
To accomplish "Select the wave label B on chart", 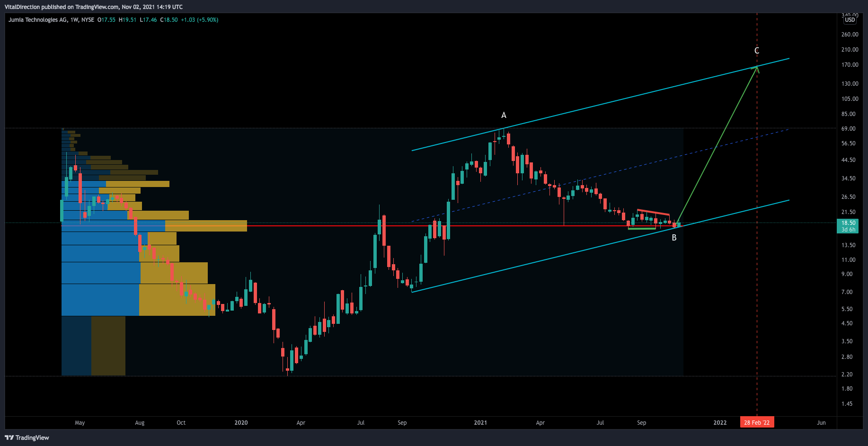I will (674, 238).
